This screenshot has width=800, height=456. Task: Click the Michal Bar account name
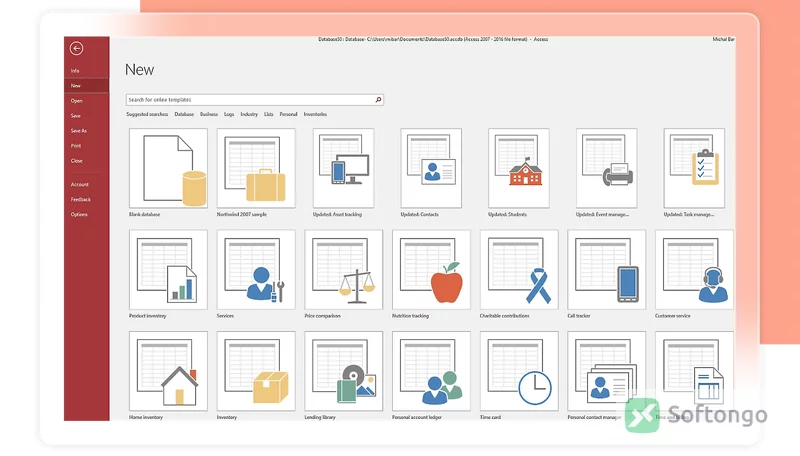click(x=723, y=39)
